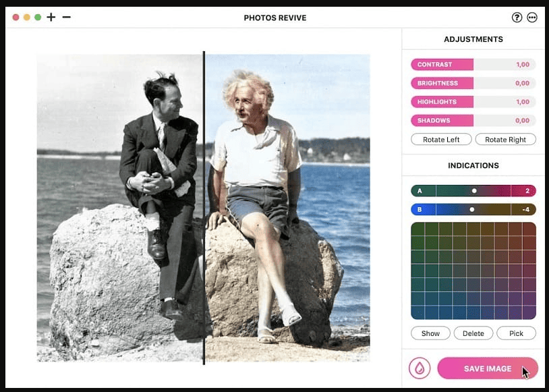Click the B slider value -4

click(526, 209)
